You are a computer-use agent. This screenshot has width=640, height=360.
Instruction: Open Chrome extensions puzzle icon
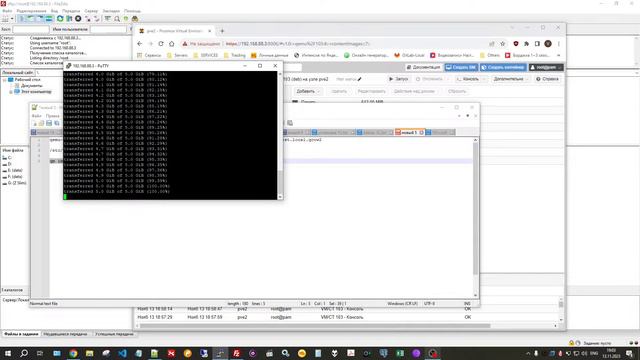527,44
